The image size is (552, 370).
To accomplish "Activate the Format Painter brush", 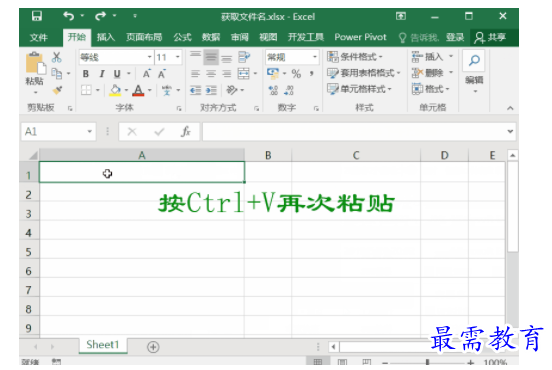I will 57,90.
